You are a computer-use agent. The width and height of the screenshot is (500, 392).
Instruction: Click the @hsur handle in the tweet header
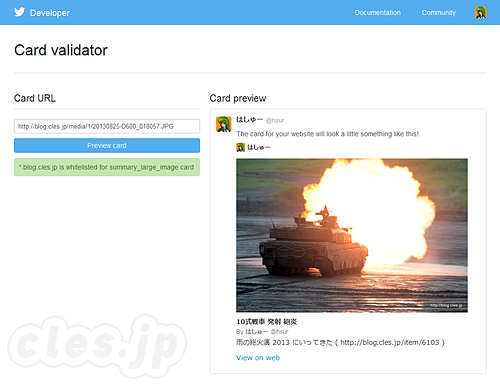[275, 120]
